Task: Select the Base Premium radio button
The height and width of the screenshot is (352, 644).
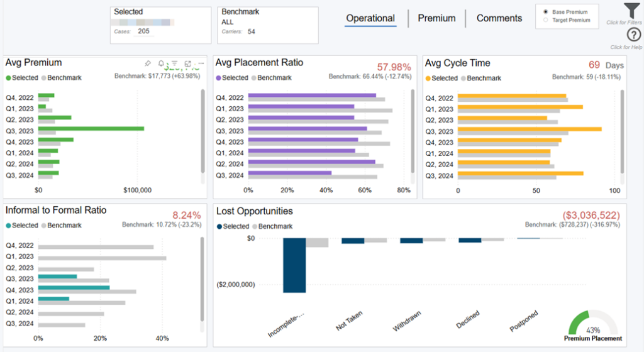Action: coord(545,12)
